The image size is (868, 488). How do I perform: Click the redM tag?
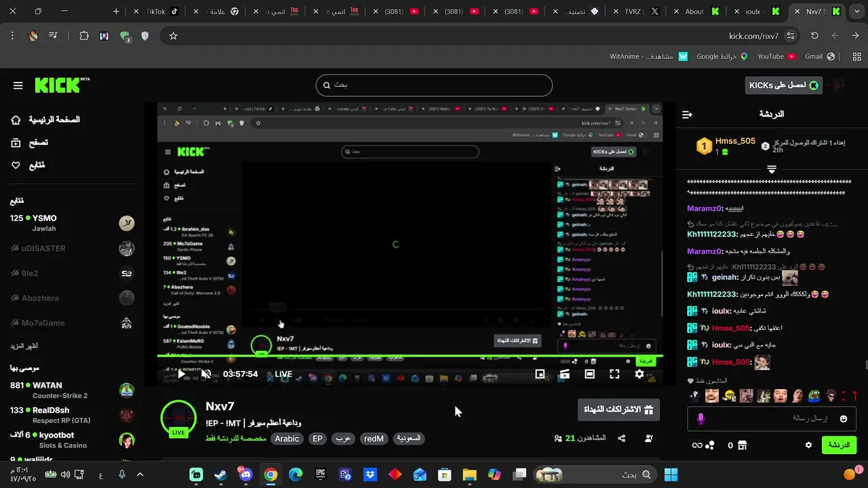click(374, 439)
